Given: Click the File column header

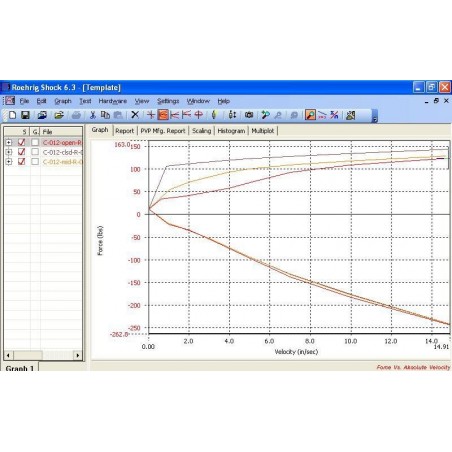Looking at the screenshot, I should 61,131.
